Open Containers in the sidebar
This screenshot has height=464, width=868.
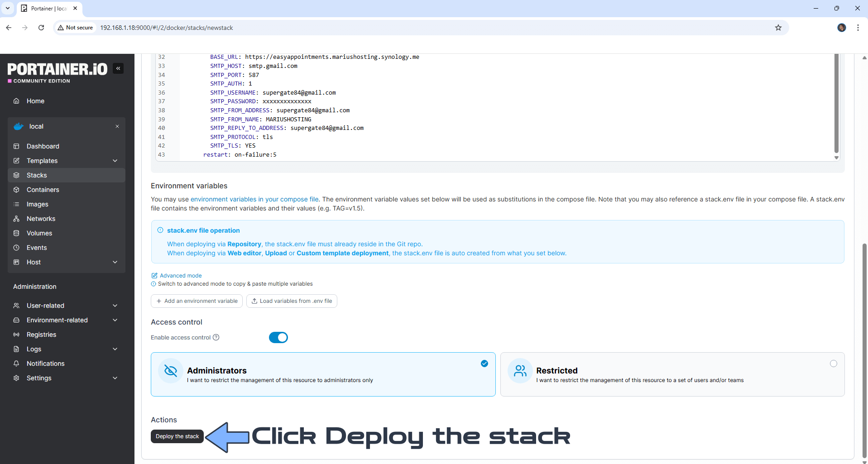click(x=43, y=190)
